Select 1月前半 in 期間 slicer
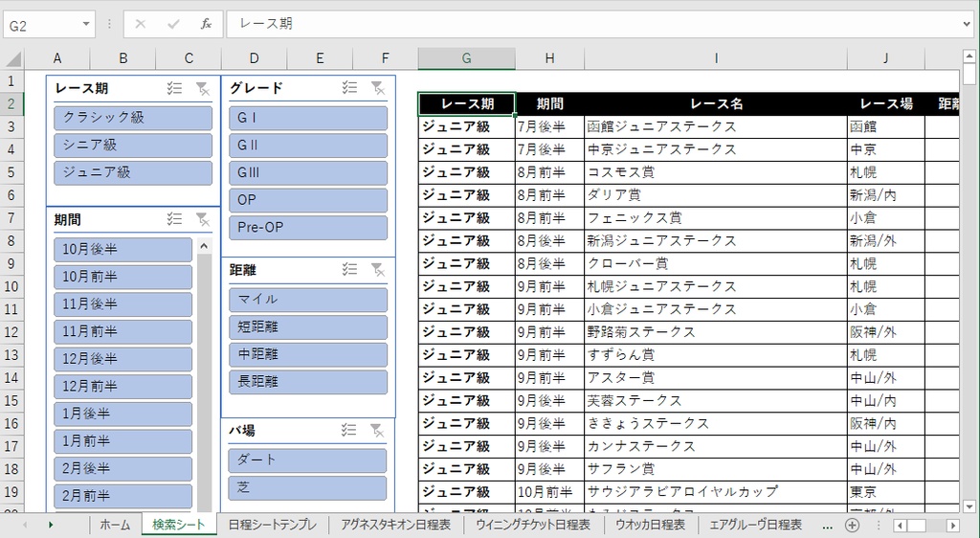This screenshot has height=538, width=980. pyautogui.click(x=123, y=441)
